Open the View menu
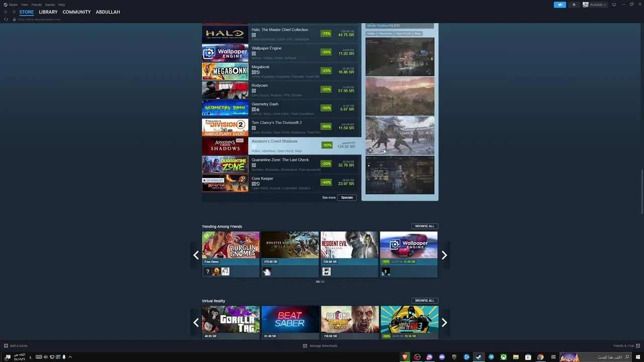This screenshot has height=362, width=644. [24, 5]
